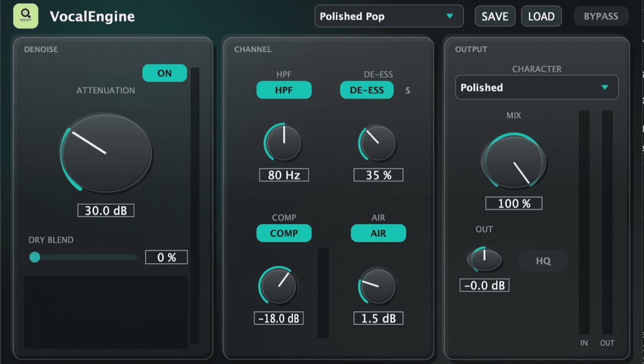The image size is (644, 364).
Task: Toggle the AIR enhancer button
Action: coord(378,233)
